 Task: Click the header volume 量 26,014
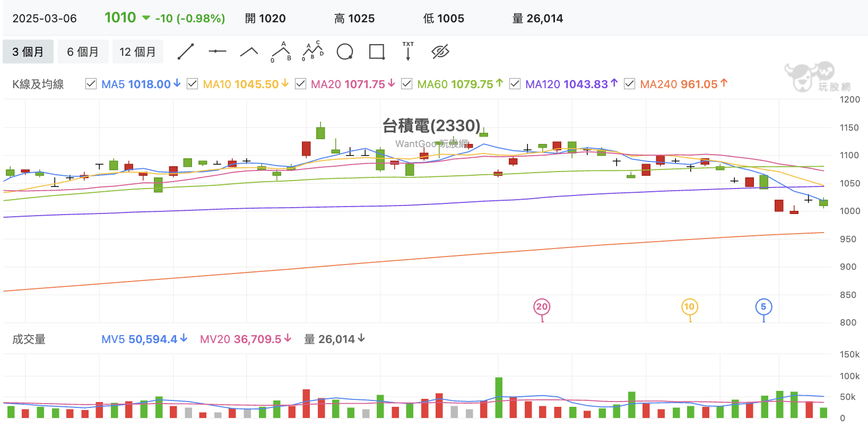[x=537, y=19]
